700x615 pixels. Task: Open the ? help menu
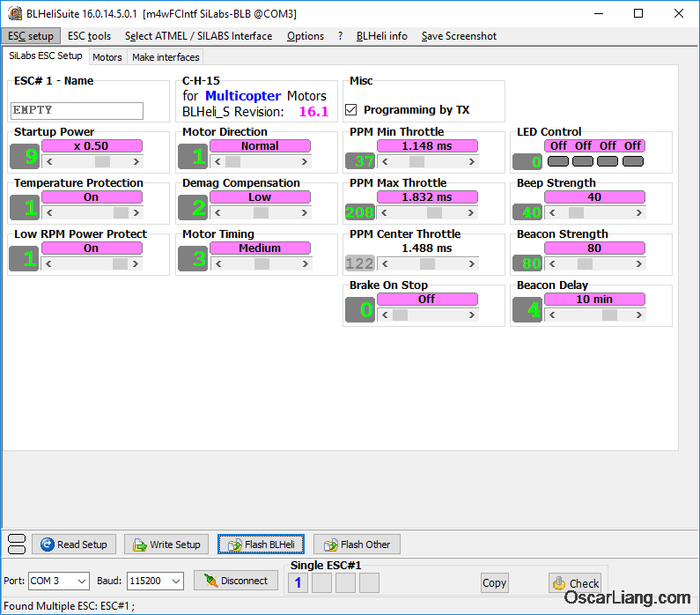coord(340,36)
